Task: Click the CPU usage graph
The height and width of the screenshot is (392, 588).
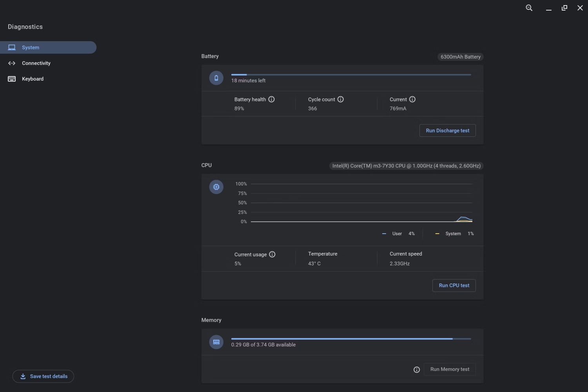Action: [361, 203]
